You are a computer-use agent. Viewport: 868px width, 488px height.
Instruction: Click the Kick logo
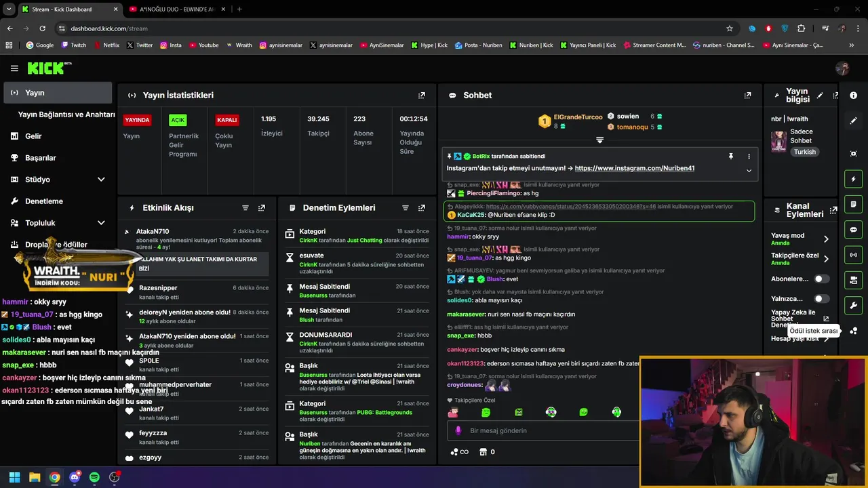(x=49, y=68)
